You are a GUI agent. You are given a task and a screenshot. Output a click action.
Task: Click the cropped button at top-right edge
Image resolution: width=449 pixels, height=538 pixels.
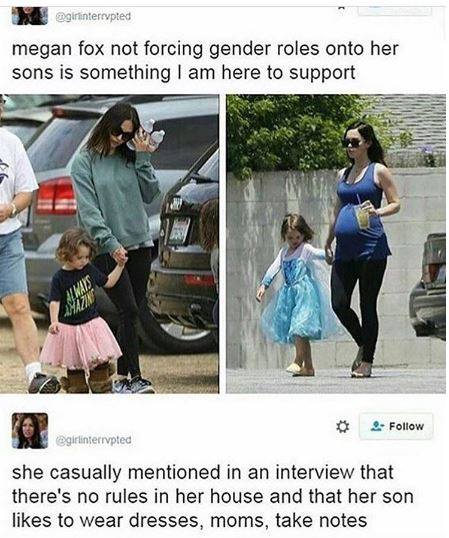click(394, 11)
